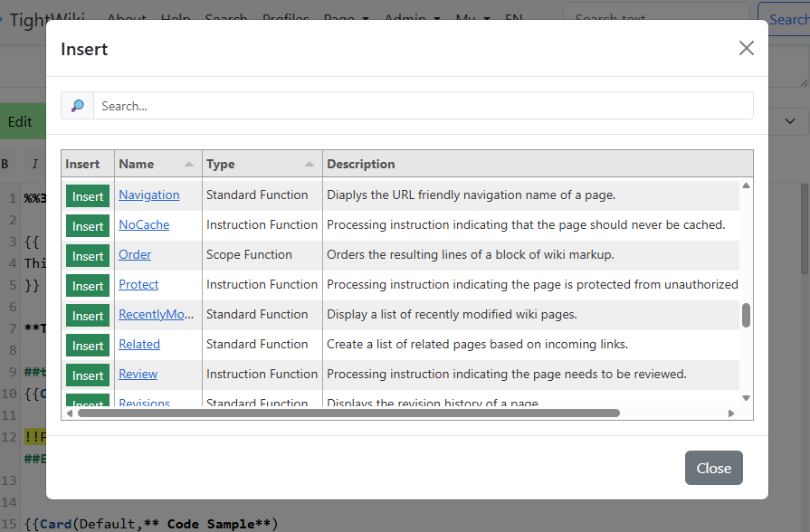Focus the Search... input field
The height and width of the screenshot is (532, 810).
click(423, 106)
